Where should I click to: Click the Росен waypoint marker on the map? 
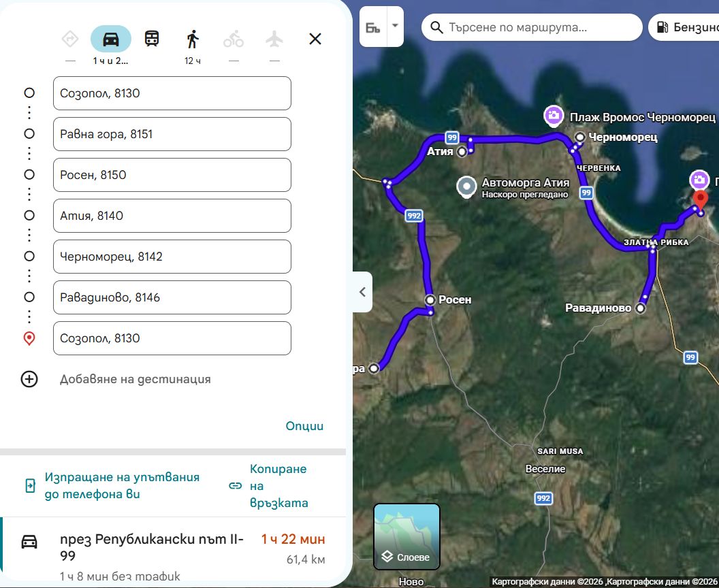[x=430, y=299]
